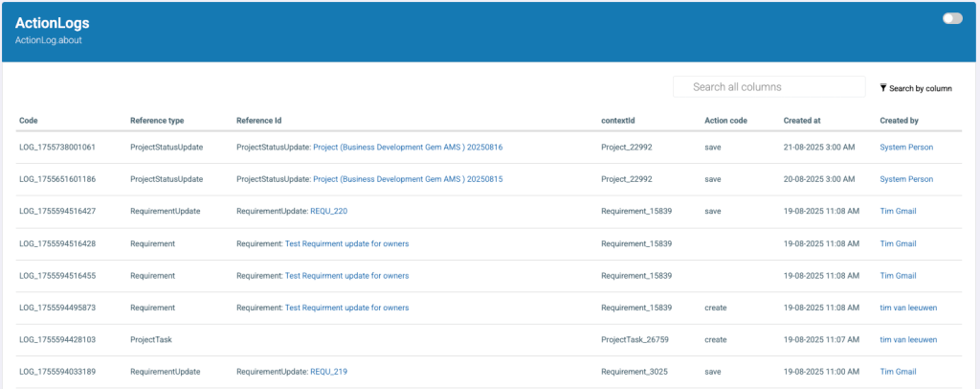Click Tim Gmail on the REQU_220 row
The height and width of the screenshot is (389, 980).
[899, 211]
